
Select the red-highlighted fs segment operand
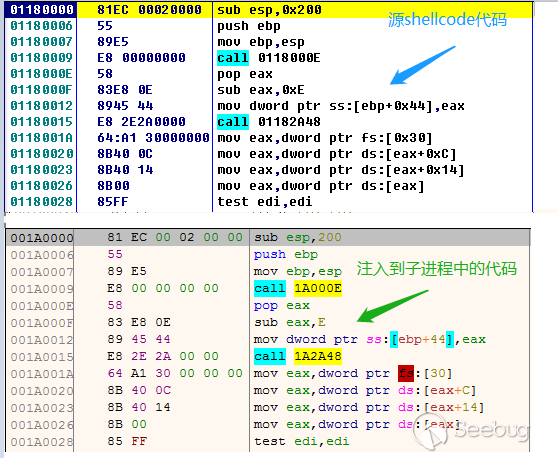point(406,373)
